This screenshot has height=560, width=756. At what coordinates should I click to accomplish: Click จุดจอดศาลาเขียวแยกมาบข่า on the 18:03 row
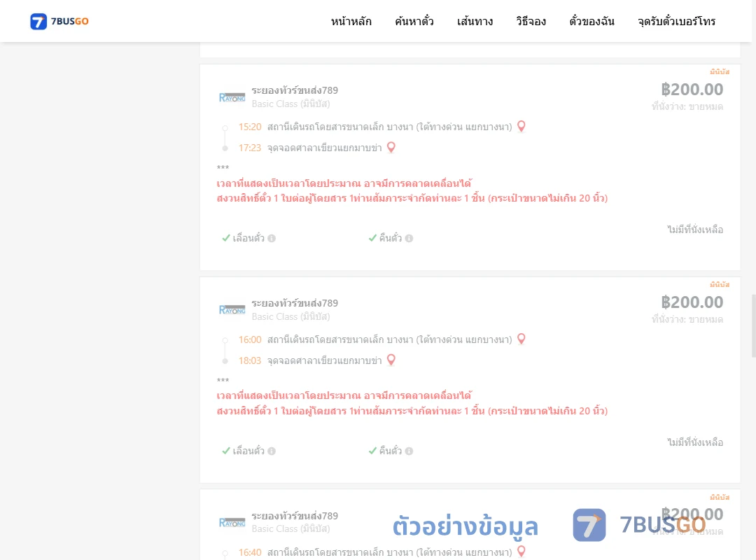tap(325, 360)
